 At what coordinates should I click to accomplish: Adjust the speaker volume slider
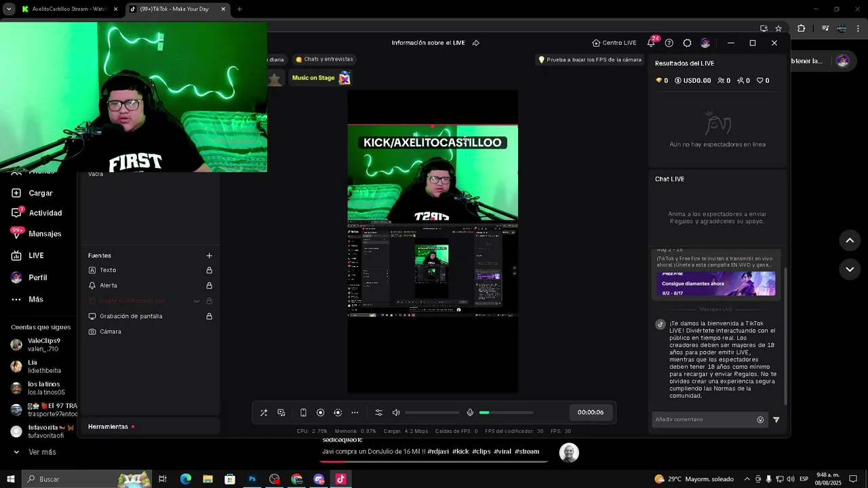(x=432, y=413)
